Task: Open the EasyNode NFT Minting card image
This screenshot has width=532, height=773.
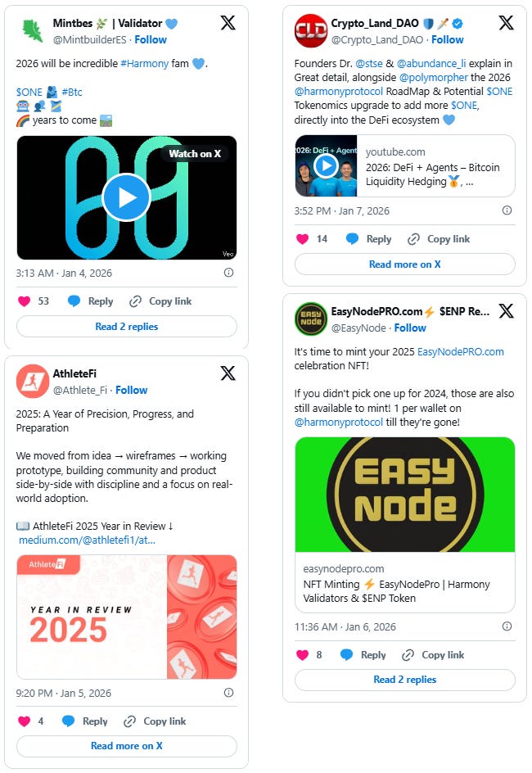Action: coord(405,495)
